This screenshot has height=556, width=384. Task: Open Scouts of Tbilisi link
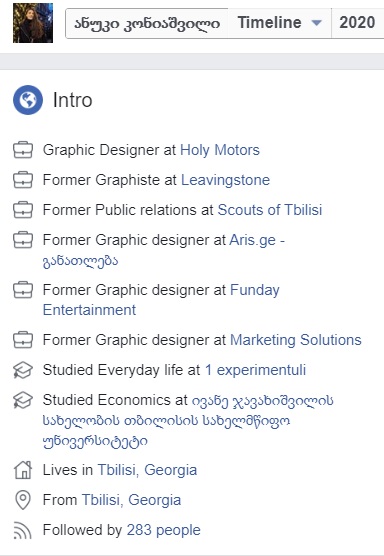click(270, 210)
